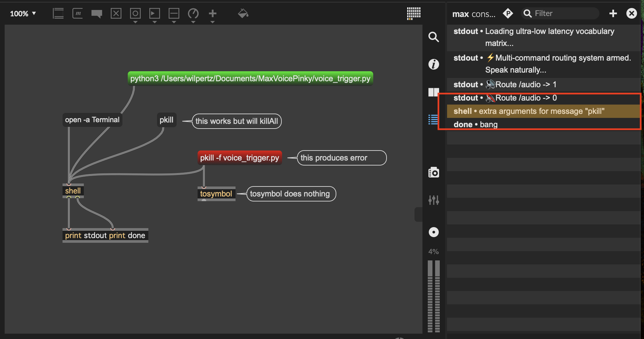Expand arrow below the plus icon
Viewport: 644px width, 339px height.
coord(213,22)
